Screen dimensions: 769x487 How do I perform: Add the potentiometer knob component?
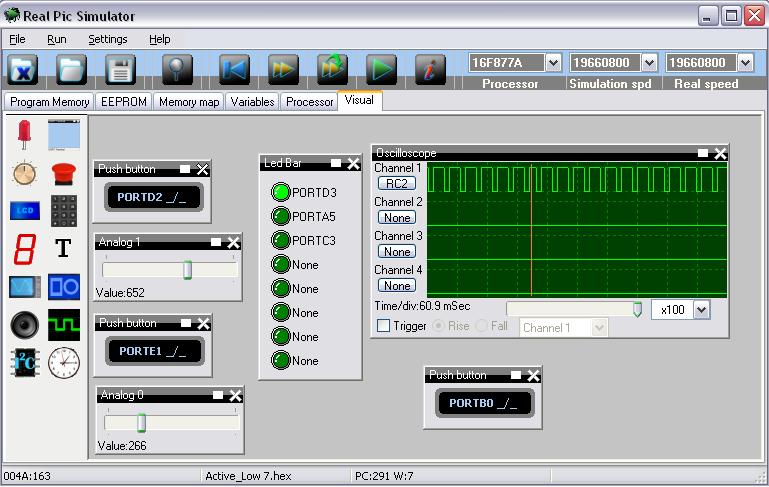tap(25, 173)
